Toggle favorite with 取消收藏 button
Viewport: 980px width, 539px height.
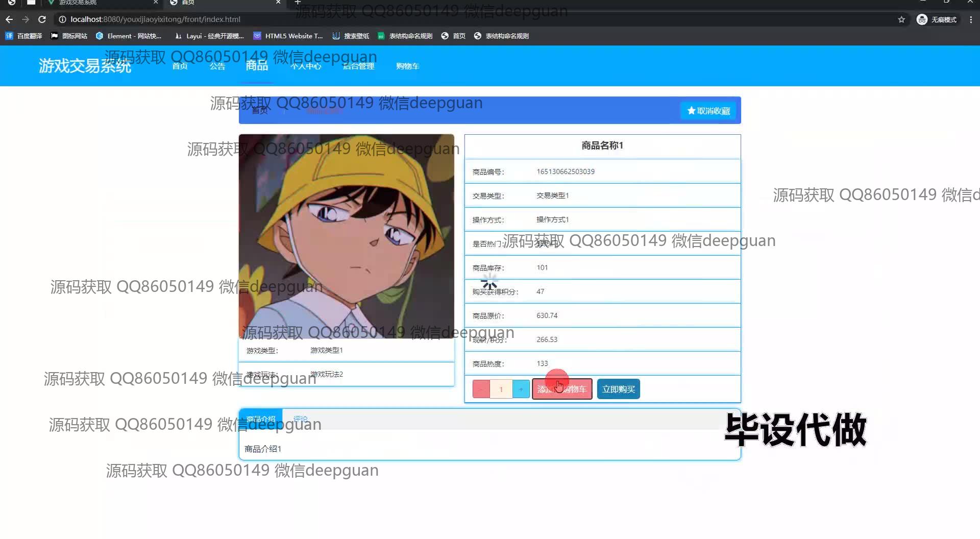pos(708,111)
